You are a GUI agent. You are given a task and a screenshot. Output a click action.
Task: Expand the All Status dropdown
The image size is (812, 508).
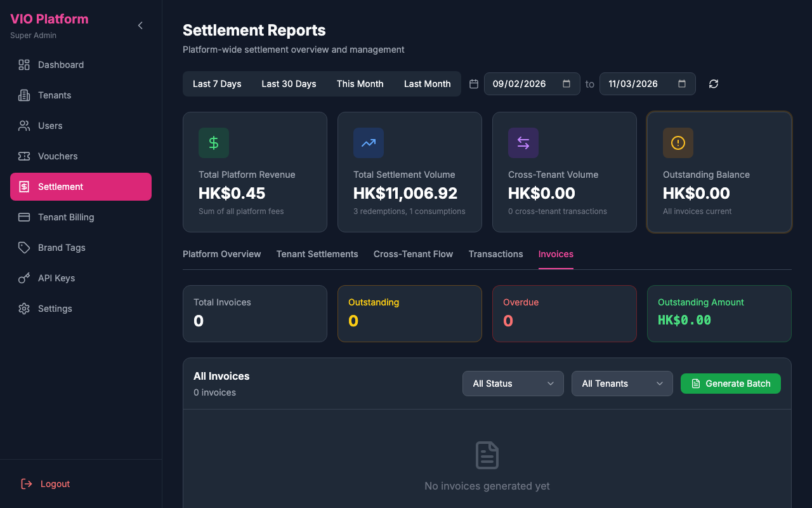tap(513, 384)
